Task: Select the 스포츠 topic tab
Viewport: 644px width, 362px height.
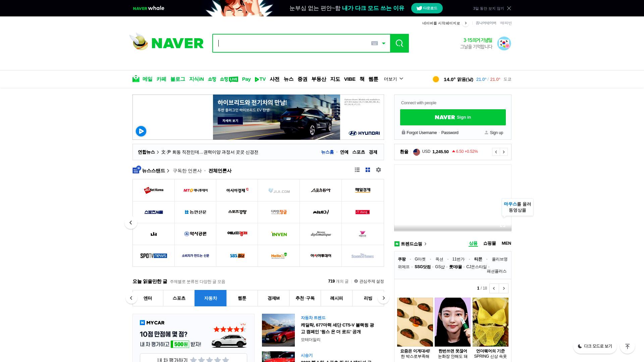Action: tap(179, 298)
